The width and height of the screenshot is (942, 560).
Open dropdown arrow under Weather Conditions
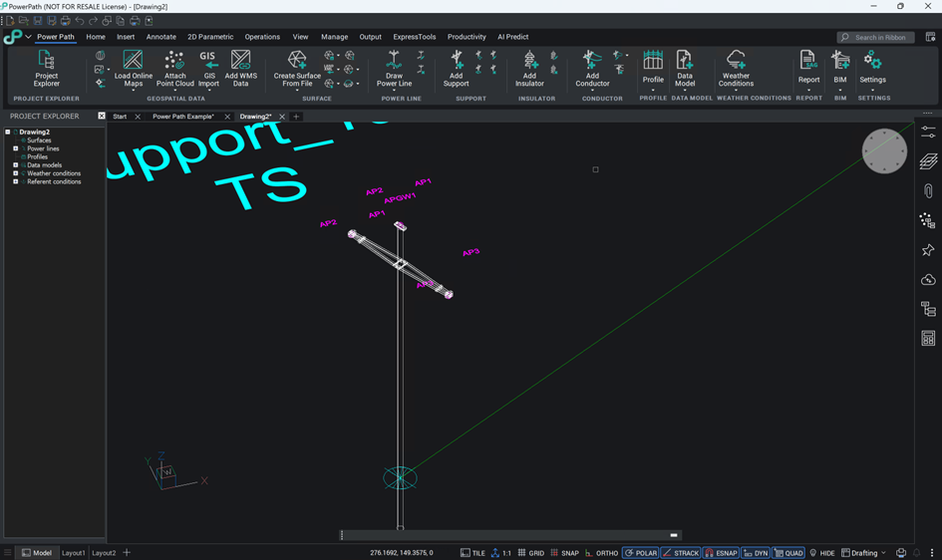736,91
